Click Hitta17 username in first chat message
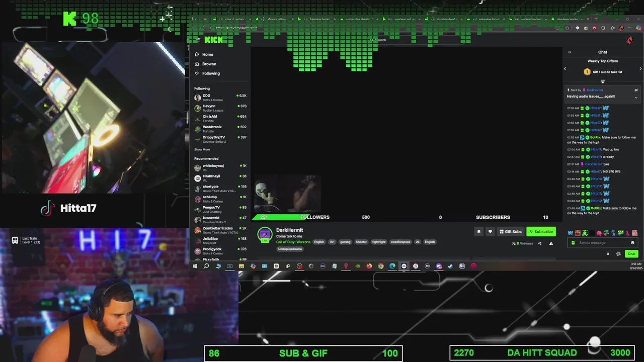The width and height of the screenshot is (644, 362). coord(596,108)
